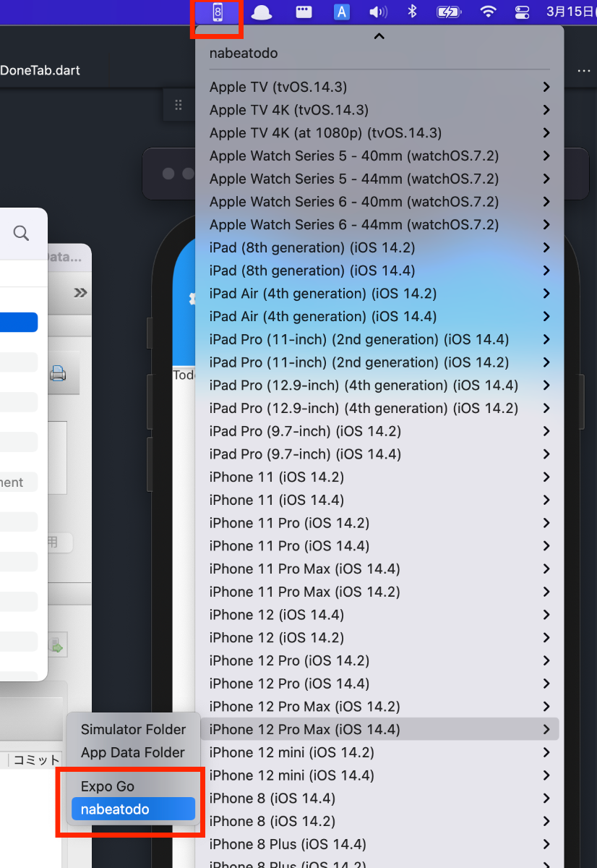Select iPad (8th generation) (iOS 14.4) entry
Viewport: 597px width, 868px height.
point(379,271)
